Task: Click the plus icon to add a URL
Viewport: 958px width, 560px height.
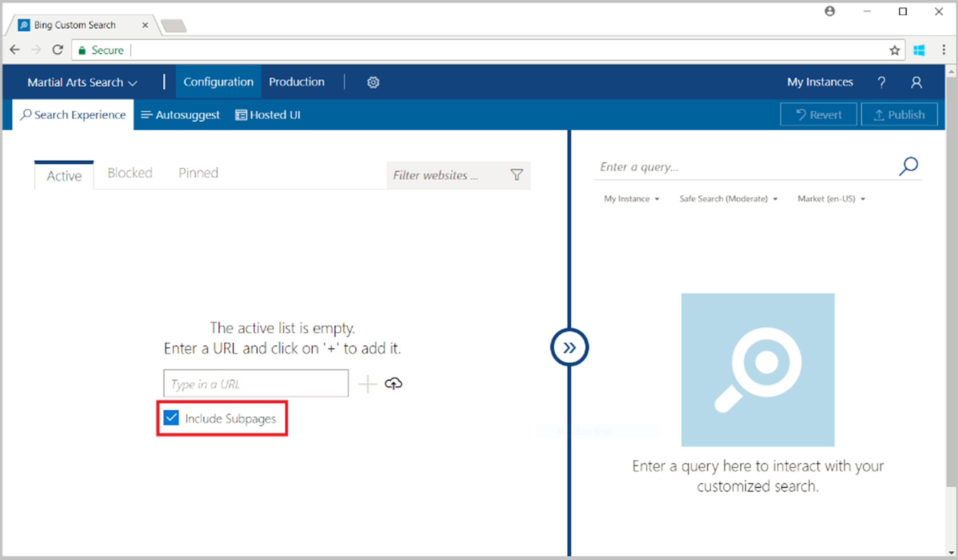Action: 368,384
